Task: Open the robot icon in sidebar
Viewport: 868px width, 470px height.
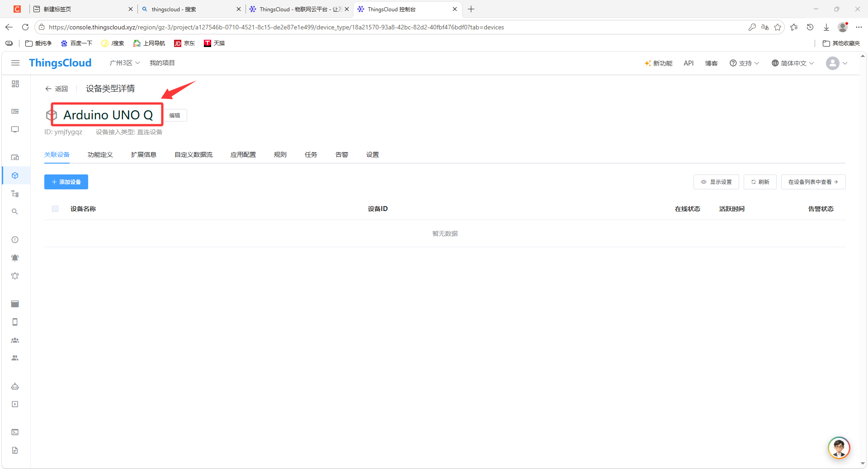Action: (15, 386)
